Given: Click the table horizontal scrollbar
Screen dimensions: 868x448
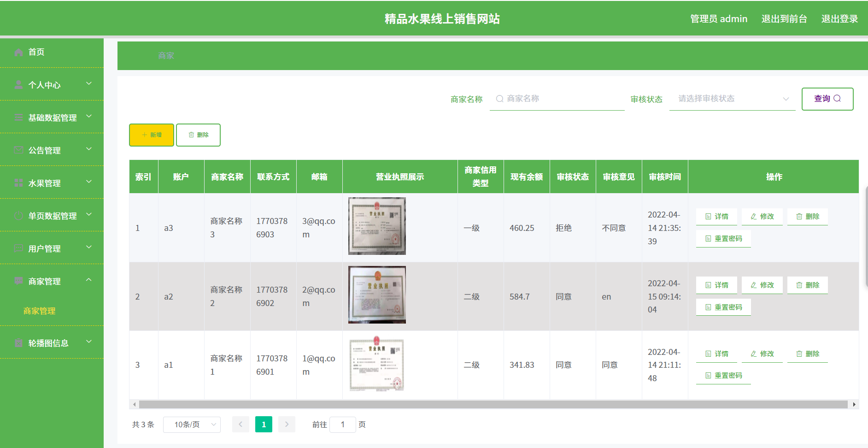Looking at the screenshot, I should pos(493,405).
